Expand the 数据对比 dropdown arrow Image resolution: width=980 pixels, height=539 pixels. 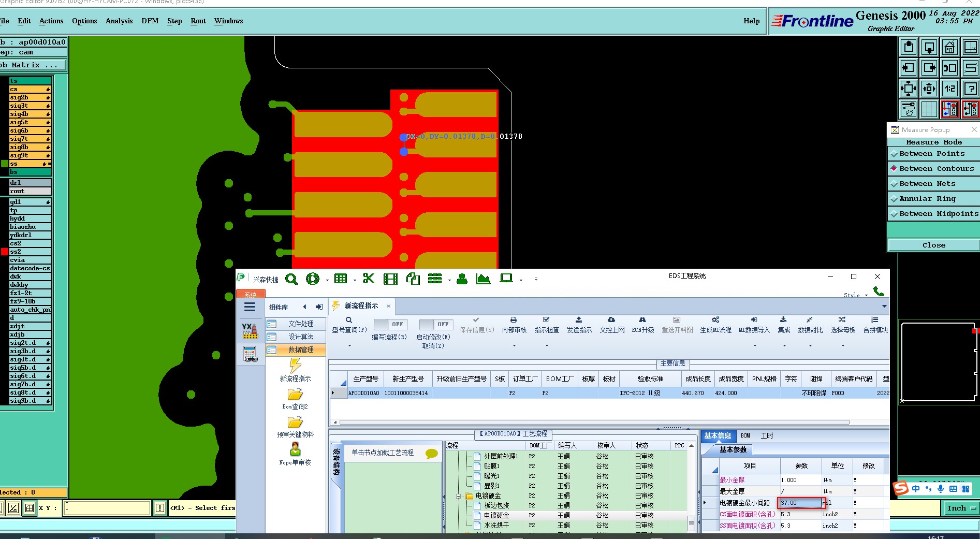tap(810, 345)
